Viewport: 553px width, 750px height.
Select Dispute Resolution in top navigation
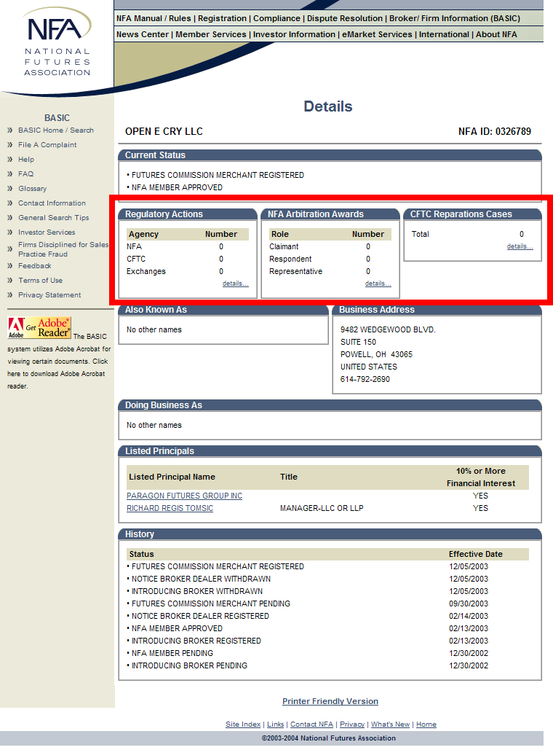pyautogui.click(x=344, y=18)
